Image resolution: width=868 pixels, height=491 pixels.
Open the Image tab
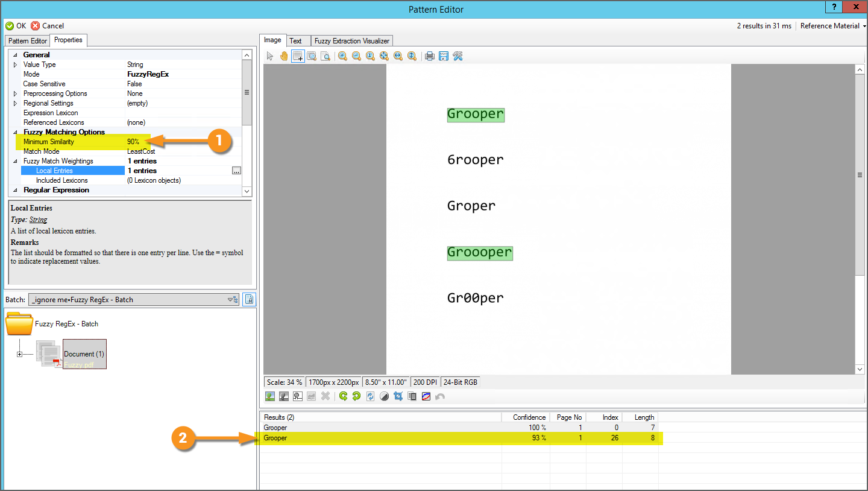coord(272,40)
